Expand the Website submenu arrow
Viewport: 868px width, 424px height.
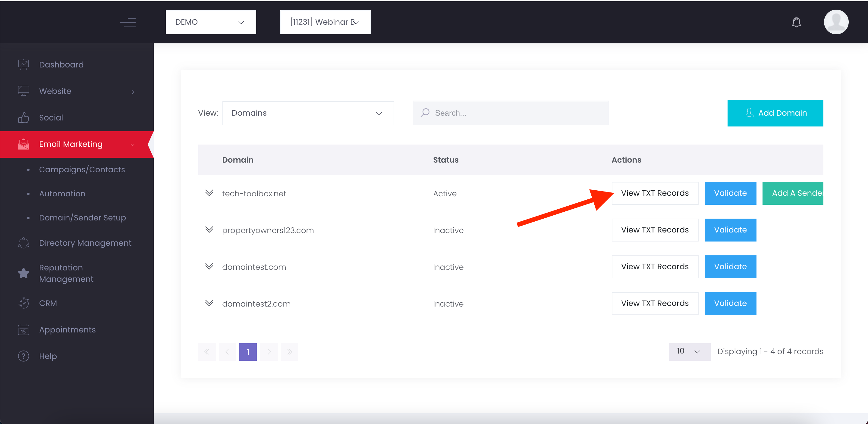click(134, 92)
